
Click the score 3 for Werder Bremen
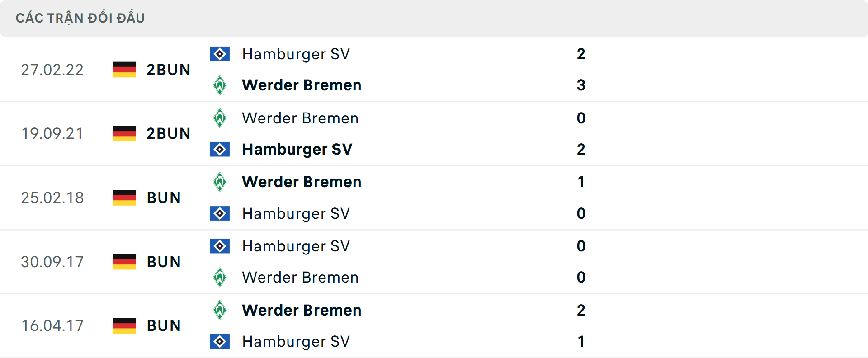point(581,85)
